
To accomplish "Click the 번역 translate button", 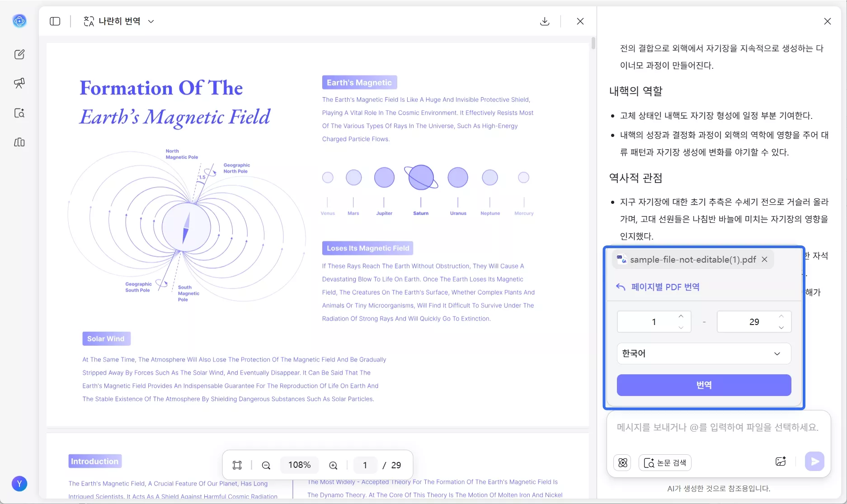I will [704, 385].
